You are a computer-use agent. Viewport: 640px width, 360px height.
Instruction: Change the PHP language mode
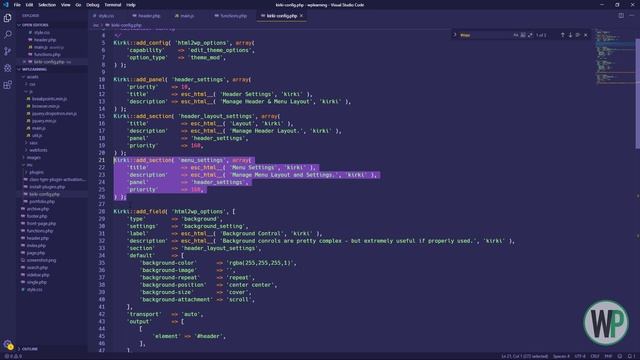pos(608,356)
